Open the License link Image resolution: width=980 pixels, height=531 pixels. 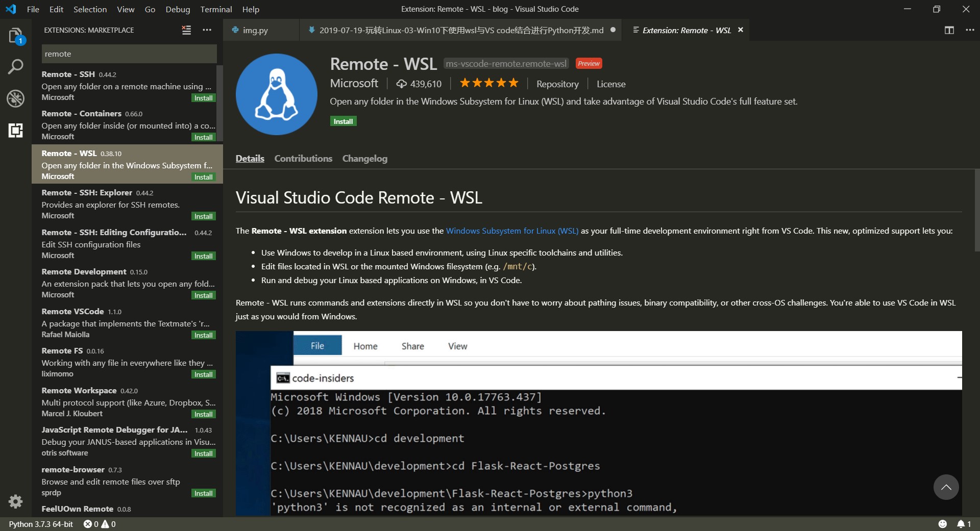611,84
